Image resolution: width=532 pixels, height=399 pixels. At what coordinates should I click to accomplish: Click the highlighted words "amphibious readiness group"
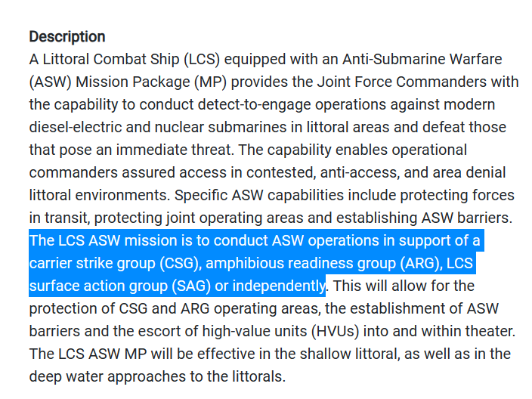(x=301, y=264)
